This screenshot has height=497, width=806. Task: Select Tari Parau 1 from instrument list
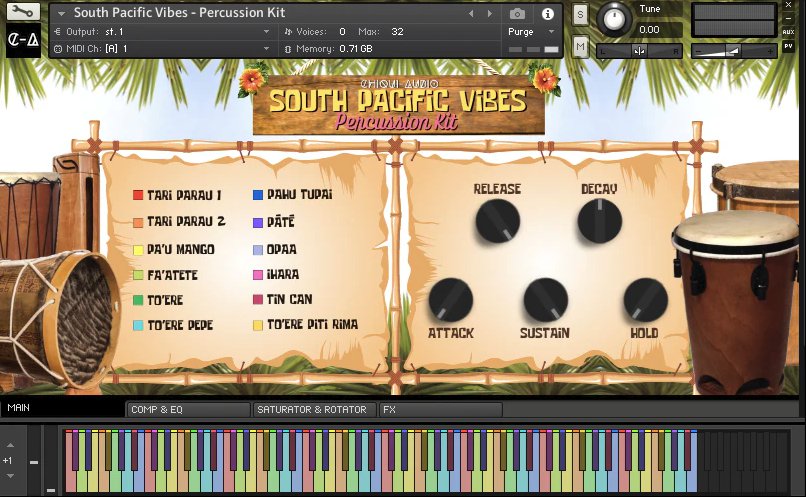tap(183, 195)
